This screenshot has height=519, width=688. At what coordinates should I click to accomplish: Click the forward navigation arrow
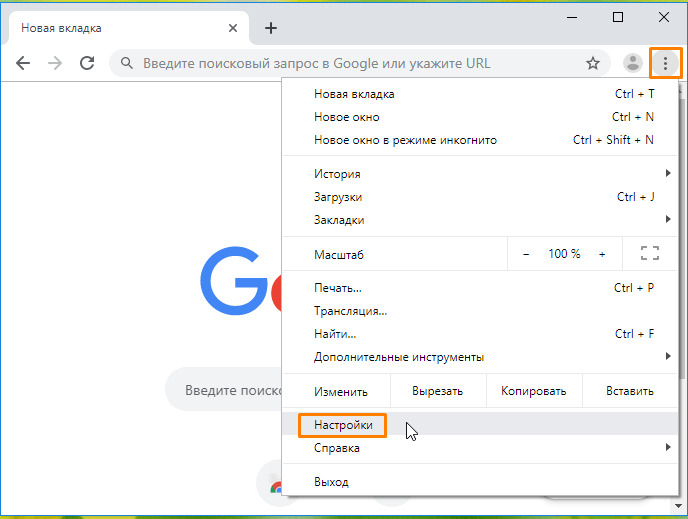(x=55, y=63)
